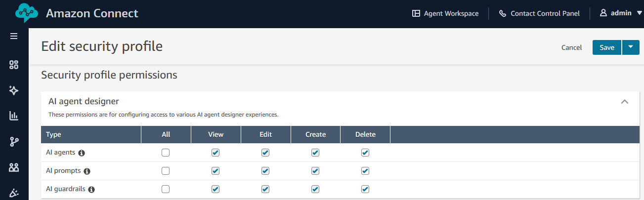Click the Amazon Connect cloud logo
The width and height of the screenshot is (644, 200).
click(x=27, y=13)
